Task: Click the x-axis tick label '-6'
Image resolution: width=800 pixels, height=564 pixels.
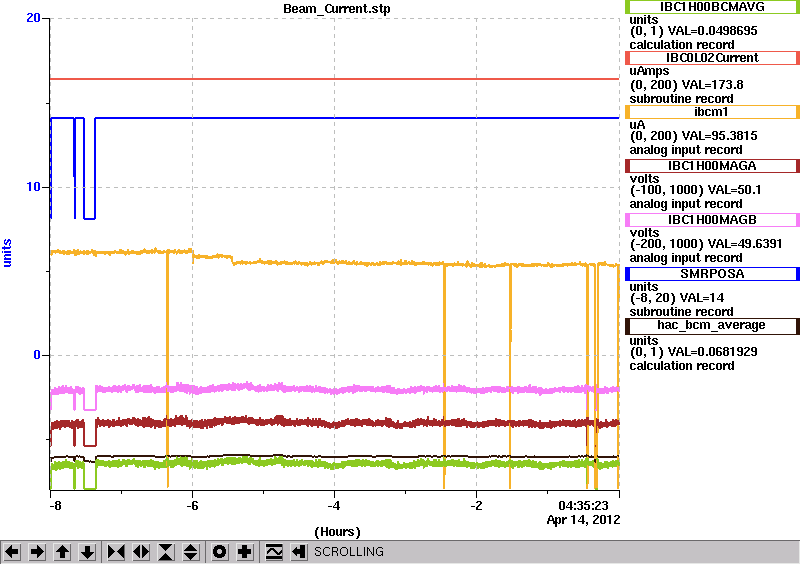Action: 192,506
